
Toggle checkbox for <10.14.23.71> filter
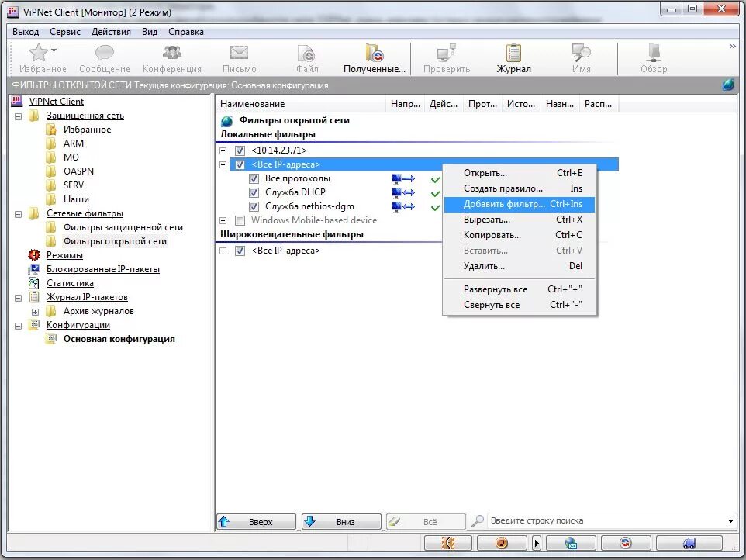(240, 150)
